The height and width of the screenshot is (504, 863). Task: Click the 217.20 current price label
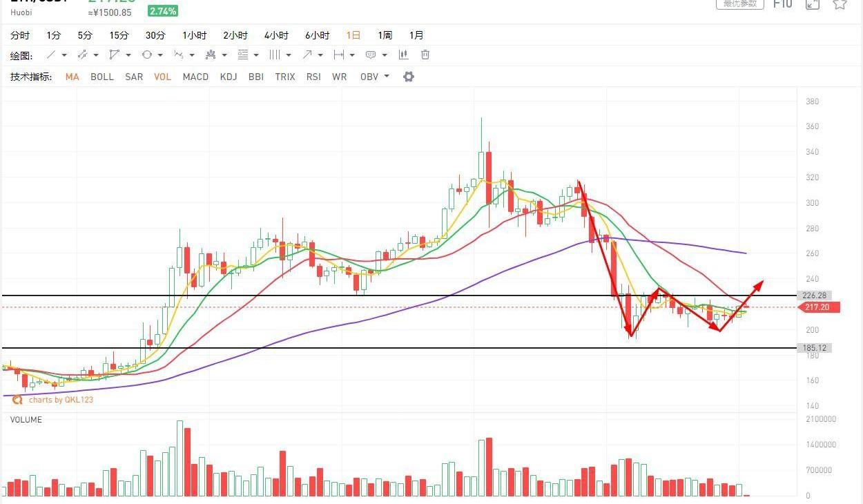tap(820, 307)
